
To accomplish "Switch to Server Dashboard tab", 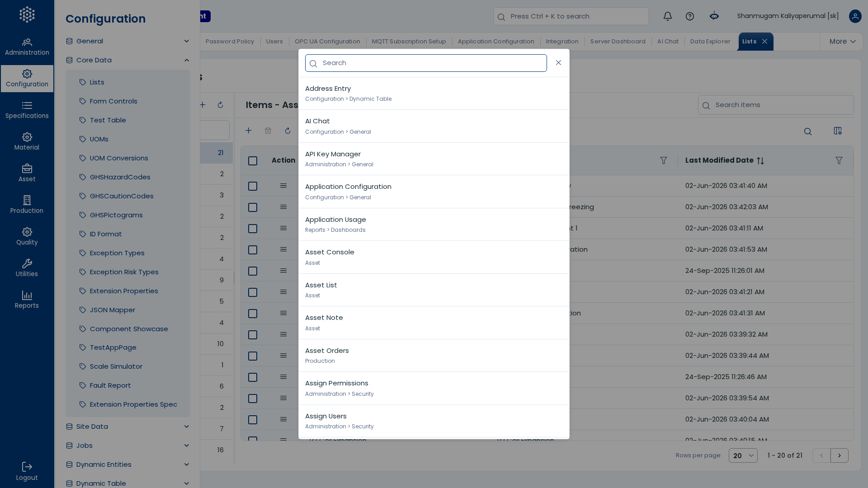I will coord(618,42).
